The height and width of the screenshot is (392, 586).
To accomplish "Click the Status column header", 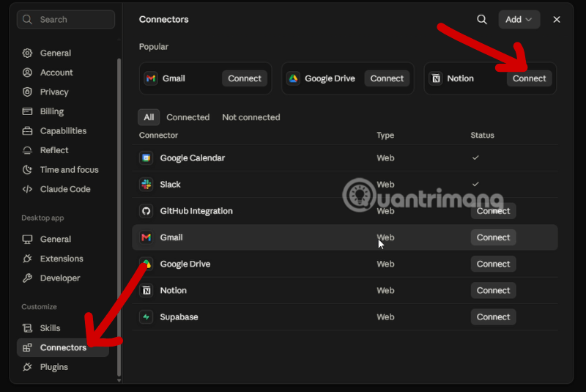I will (482, 136).
